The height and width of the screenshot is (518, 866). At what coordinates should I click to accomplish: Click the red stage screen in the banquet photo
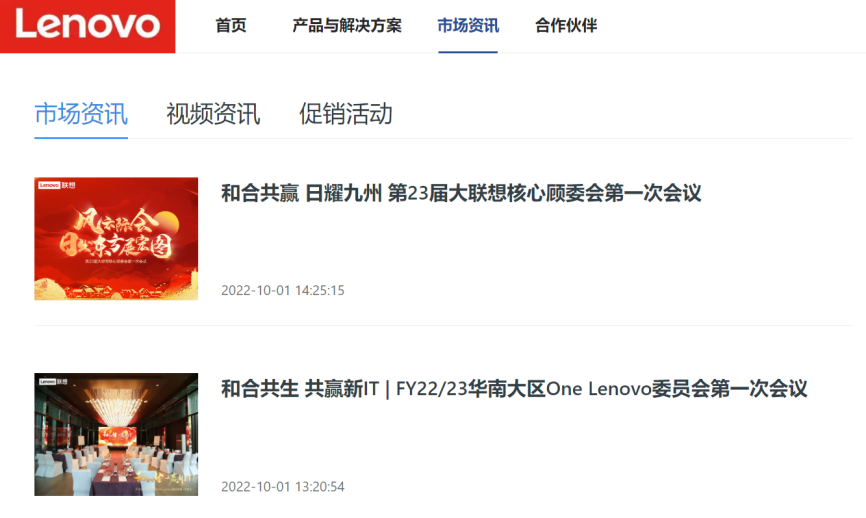118,434
